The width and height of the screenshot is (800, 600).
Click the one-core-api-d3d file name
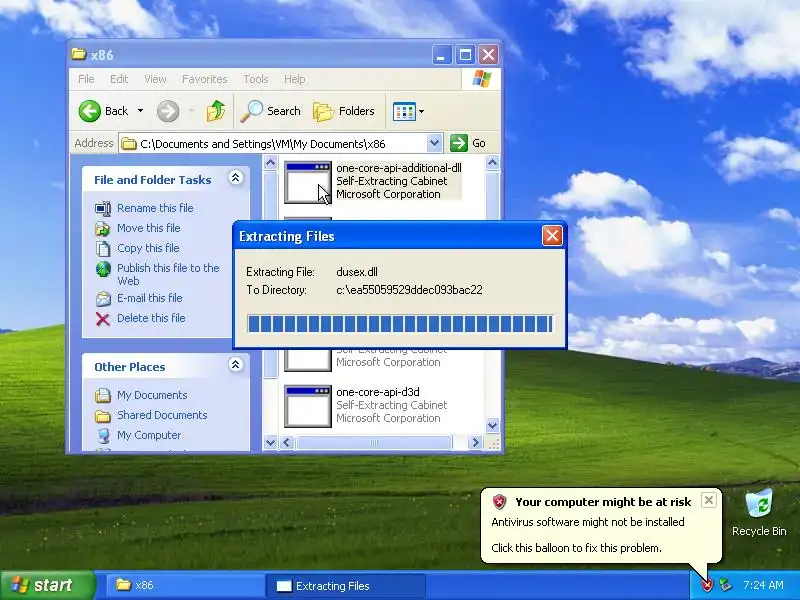pos(378,392)
